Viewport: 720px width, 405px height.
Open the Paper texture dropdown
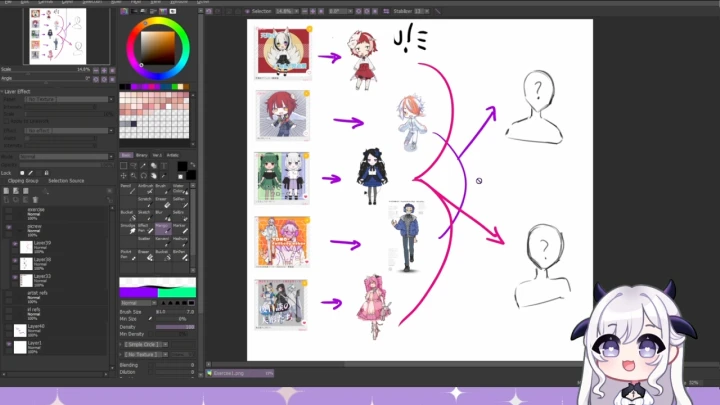(69, 99)
